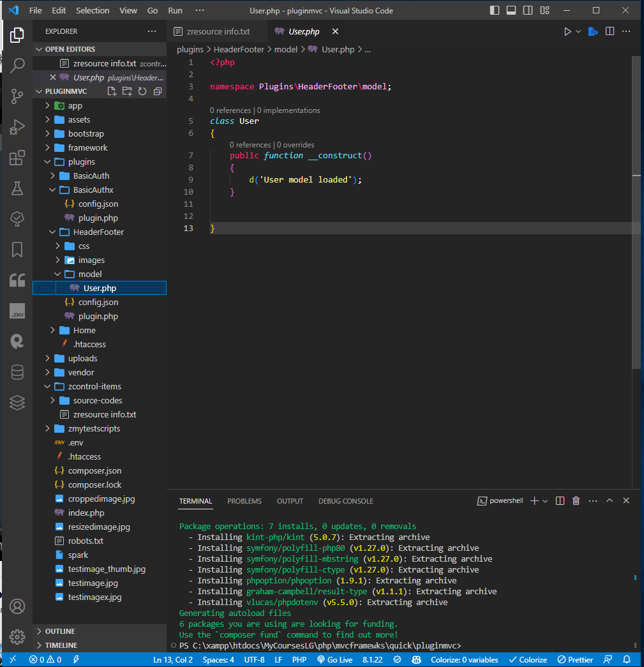Open the Search view
The height and width of the screenshot is (667, 644).
coord(17,64)
